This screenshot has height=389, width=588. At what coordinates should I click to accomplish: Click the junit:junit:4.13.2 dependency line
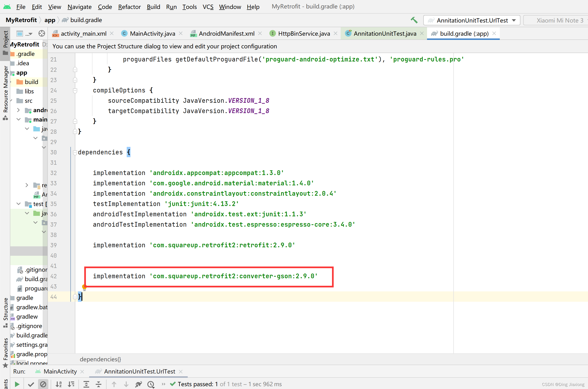click(x=166, y=204)
